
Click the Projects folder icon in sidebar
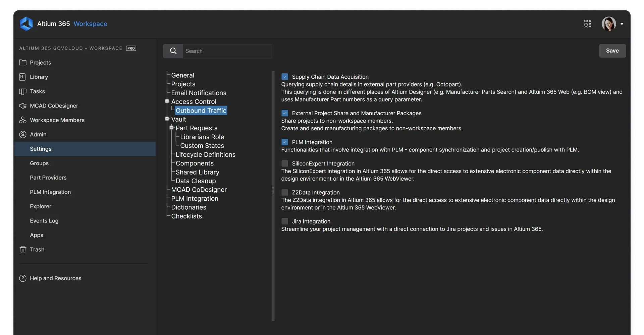pyautogui.click(x=23, y=63)
